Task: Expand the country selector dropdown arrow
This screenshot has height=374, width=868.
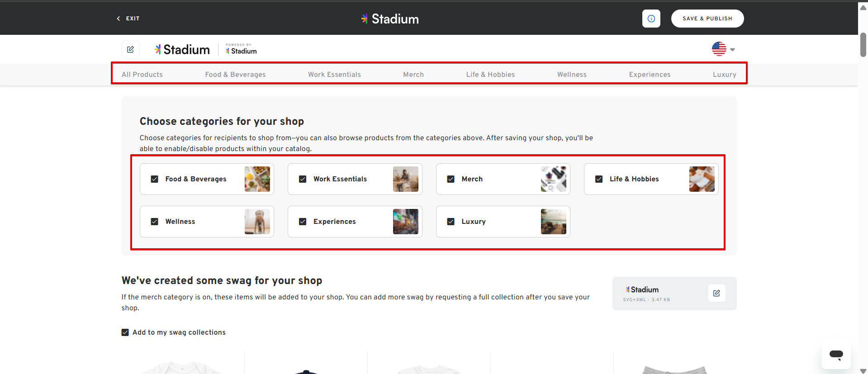Action: click(732, 50)
